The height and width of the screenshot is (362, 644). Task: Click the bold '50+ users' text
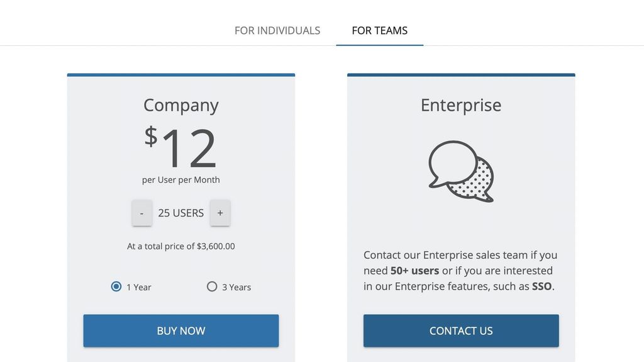[x=414, y=271]
